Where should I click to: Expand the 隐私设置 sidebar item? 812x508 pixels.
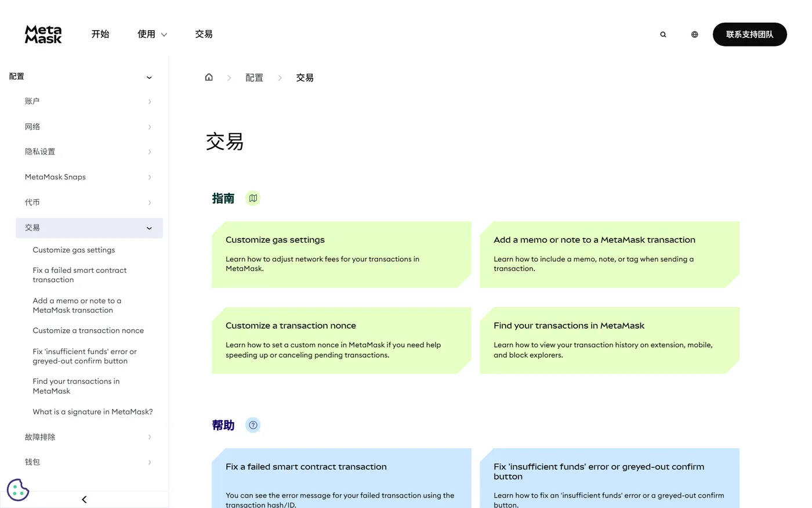pyautogui.click(x=150, y=152)
